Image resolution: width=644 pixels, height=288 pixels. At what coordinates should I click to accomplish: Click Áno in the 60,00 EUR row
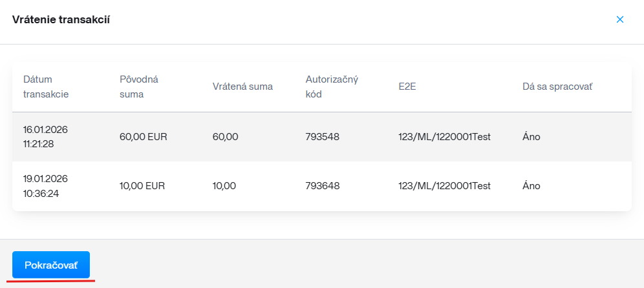(531, 137)
